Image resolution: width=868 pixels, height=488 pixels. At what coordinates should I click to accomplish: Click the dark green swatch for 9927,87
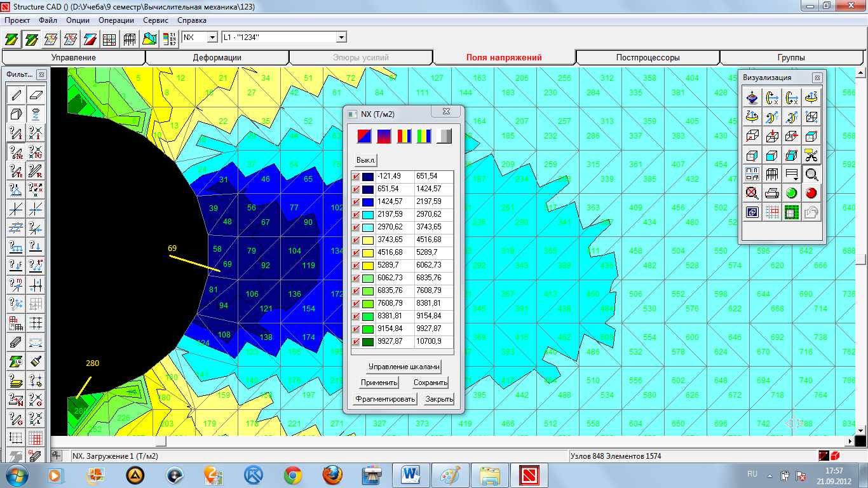coord(367,341)
